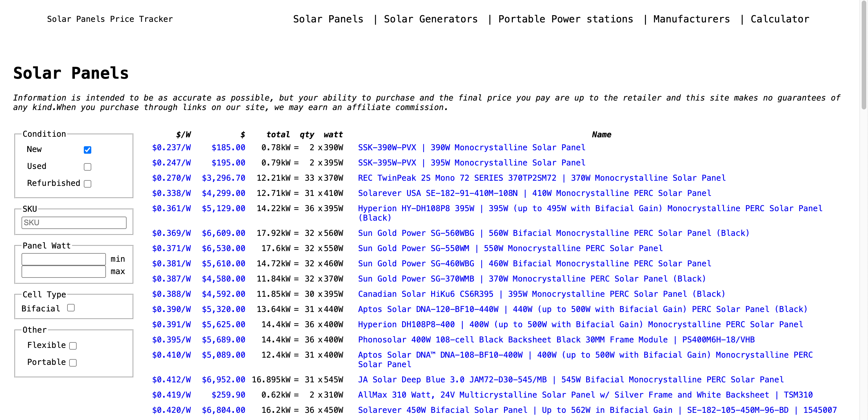Focus the SKU input field
Screen dimensions: 868x420
pos(74,223)
